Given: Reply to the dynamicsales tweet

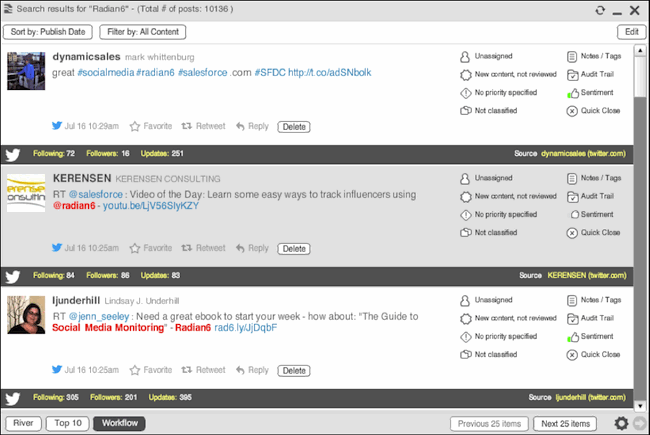Looking at the screenshot, I should pos(252,126).
